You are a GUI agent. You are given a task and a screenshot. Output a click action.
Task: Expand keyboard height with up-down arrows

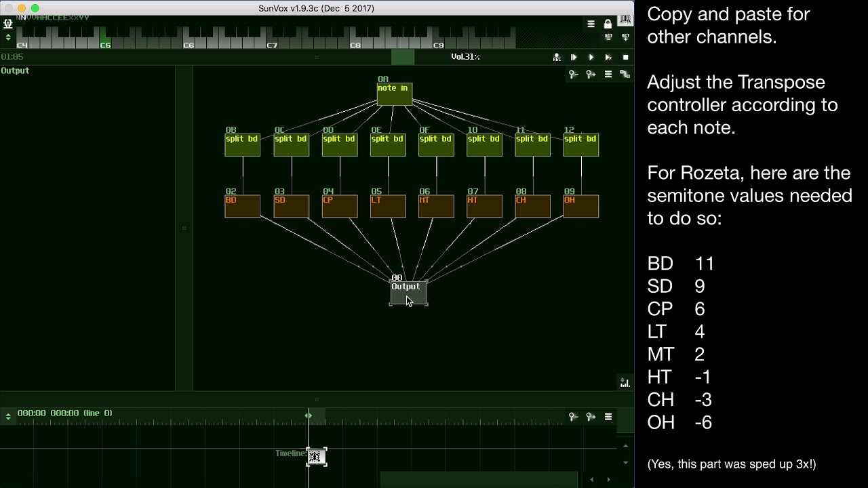8,37
